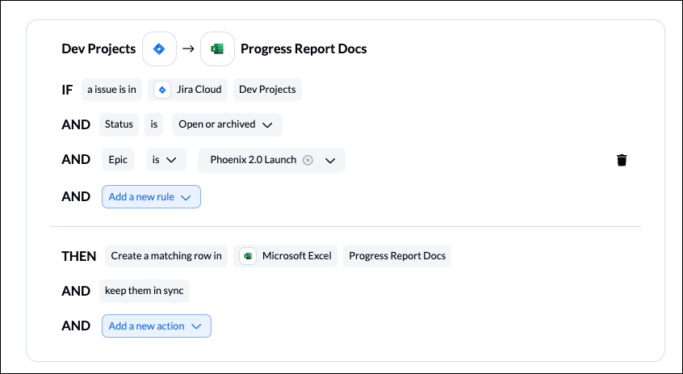Viewport: 683px width, 374px height.
Task: Click the 'keep them in sync' chip
Action: pos(144,291)
